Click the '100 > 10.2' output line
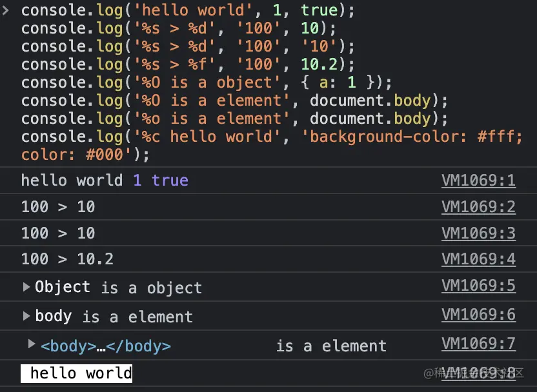Screen dimensions: 537x392 [67, 259]
